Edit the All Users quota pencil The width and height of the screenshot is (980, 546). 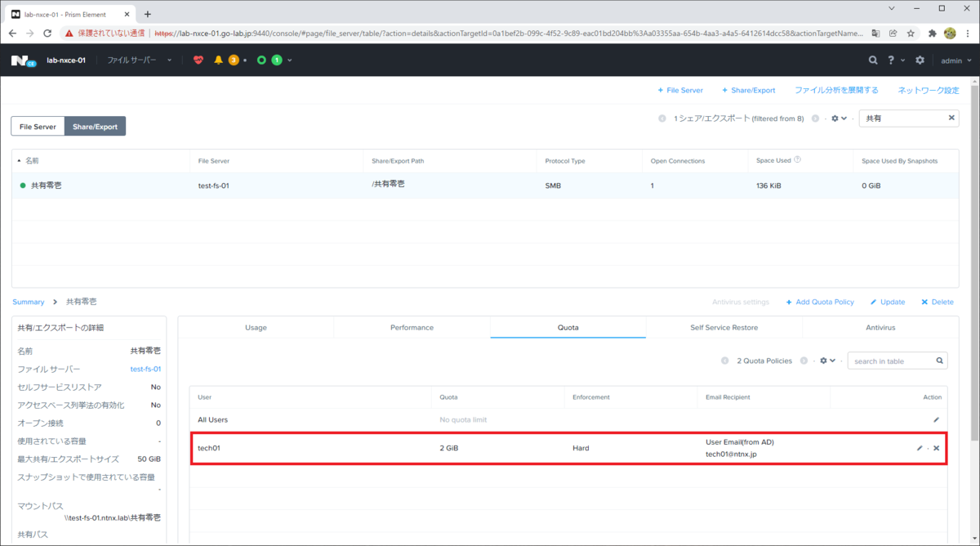pos(937,419)
